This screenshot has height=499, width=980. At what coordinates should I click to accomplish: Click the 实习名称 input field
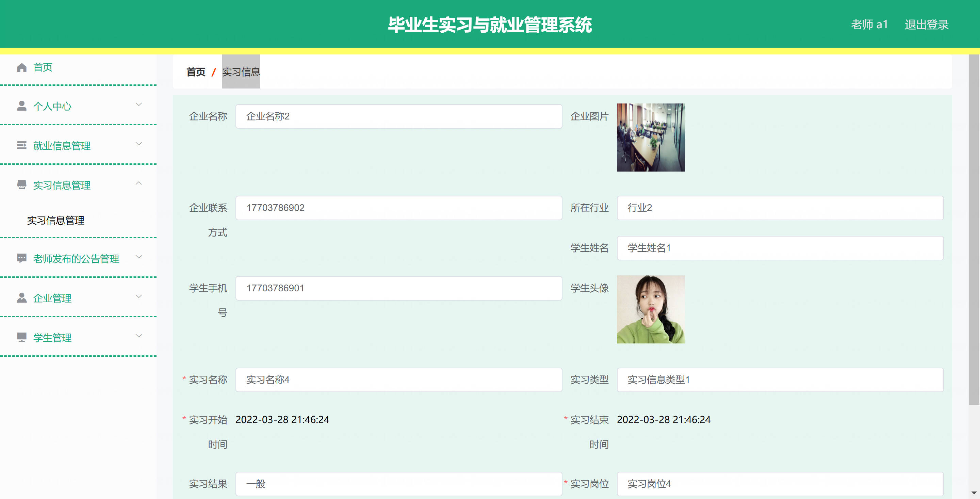click(398, 380)
